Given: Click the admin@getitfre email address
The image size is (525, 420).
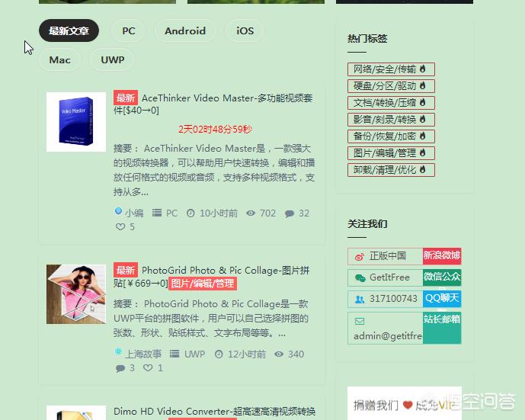Looking at the screenshot, I should [x=388, y=336].
